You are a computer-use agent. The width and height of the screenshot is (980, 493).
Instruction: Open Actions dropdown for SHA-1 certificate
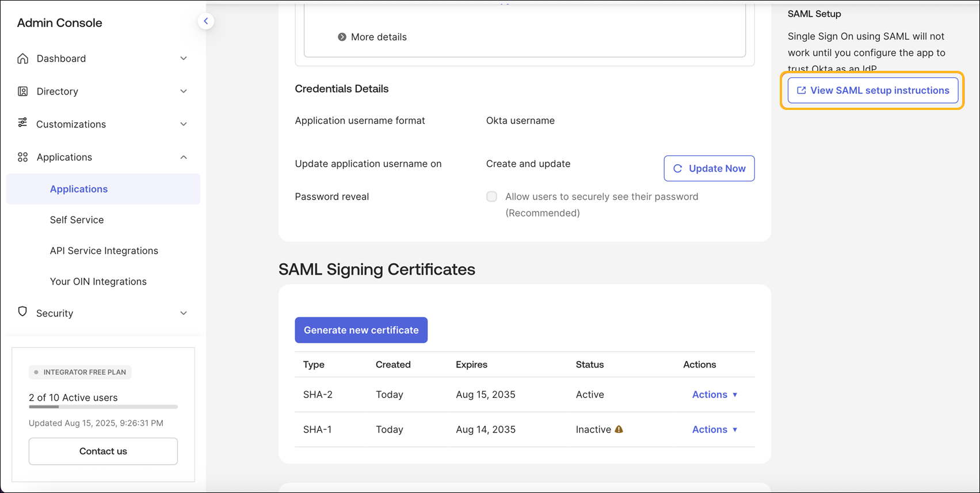pos(715,430)
